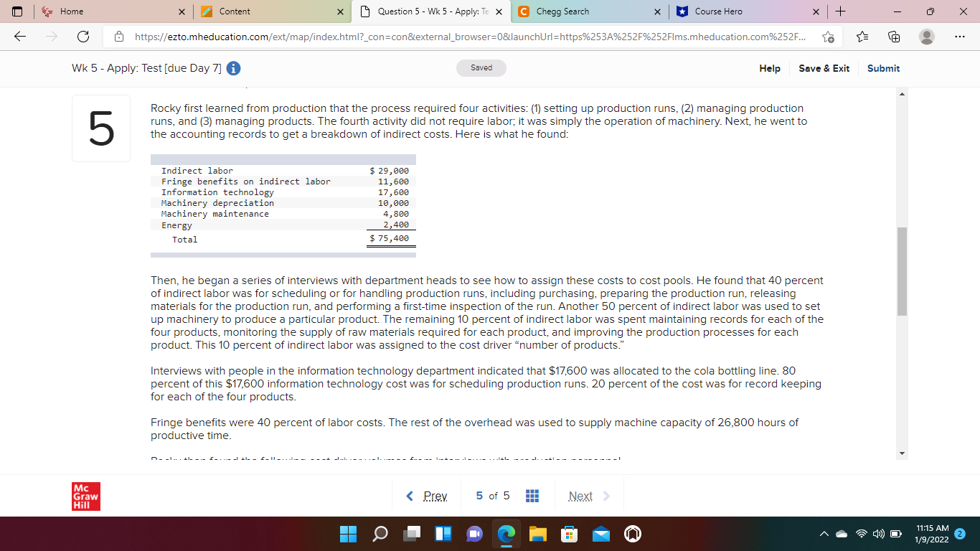Click the info icon beside the test title

pos(233,68)
